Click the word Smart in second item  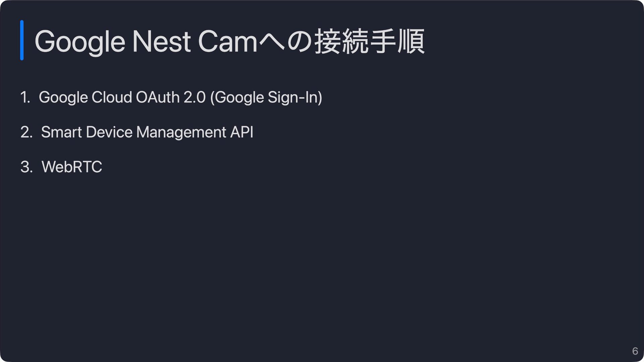[x=61, y=132]
